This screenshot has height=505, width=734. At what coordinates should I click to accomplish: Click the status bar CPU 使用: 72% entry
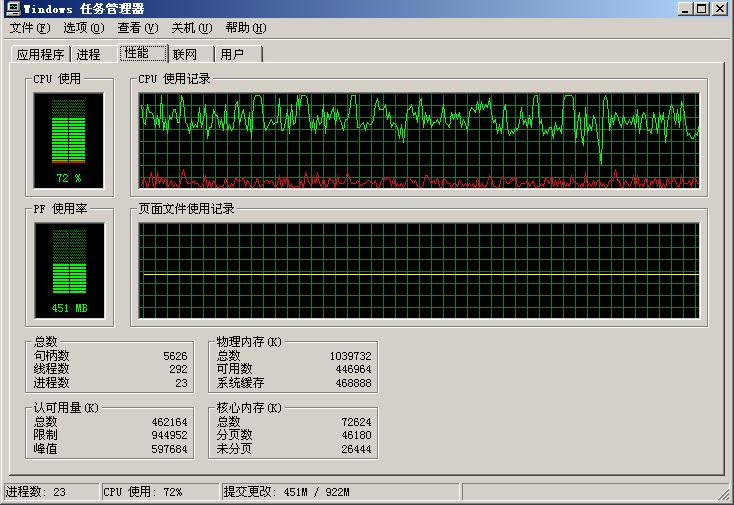pos(160,492)
